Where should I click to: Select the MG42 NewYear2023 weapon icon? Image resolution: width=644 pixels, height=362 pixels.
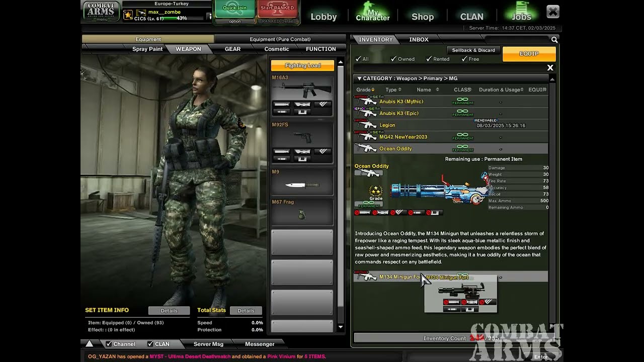point(367,136)
